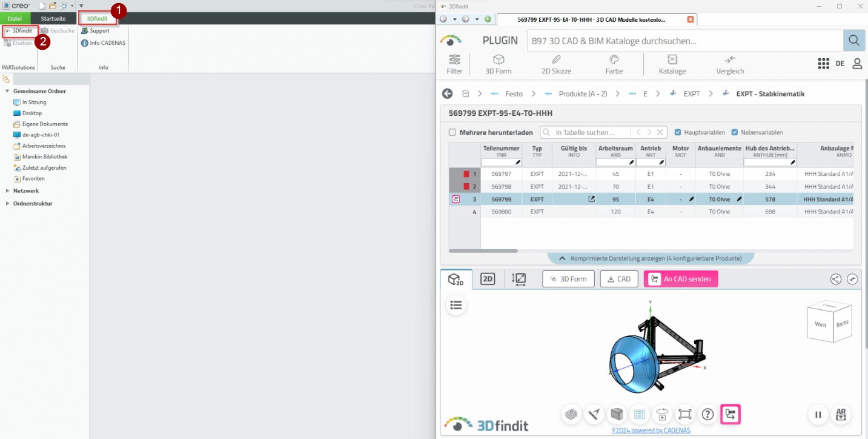Screen dimensions: 868x439
Task: Open Info CADENAS in the ribbon
Action: click(103, 42)
